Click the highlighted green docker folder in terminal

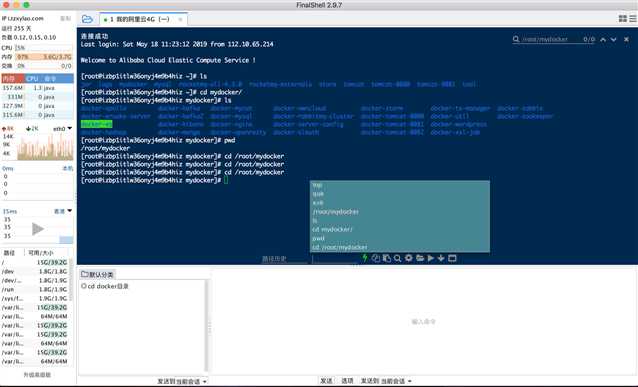point(96,124)
